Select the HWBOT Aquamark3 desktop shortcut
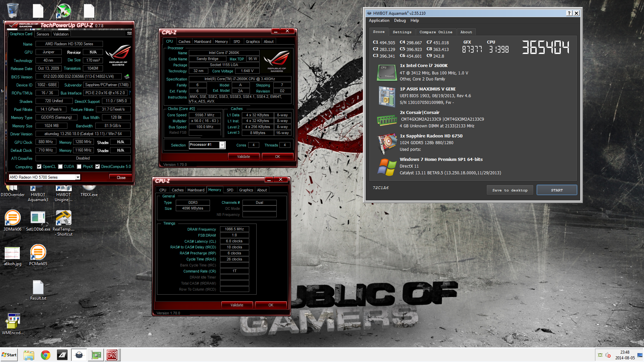Image resolution: width=644 pixels, height=362 pixels. click(x=38, y=194)
